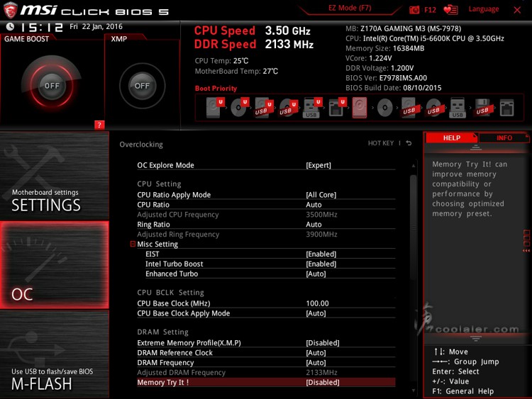Click the grip handle atop the help panel

point(476,147)
